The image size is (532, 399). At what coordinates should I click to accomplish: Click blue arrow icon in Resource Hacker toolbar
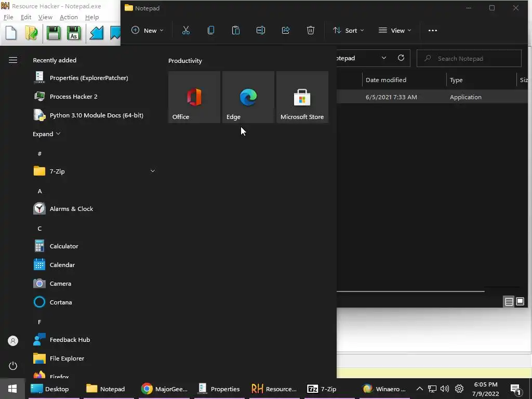click(x=96, y=33)
